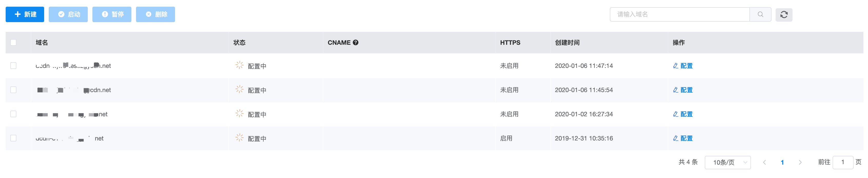Screen dimensions: 868x178
Task: Click the 删除 button with cross icon
Action: pos(155,14)
